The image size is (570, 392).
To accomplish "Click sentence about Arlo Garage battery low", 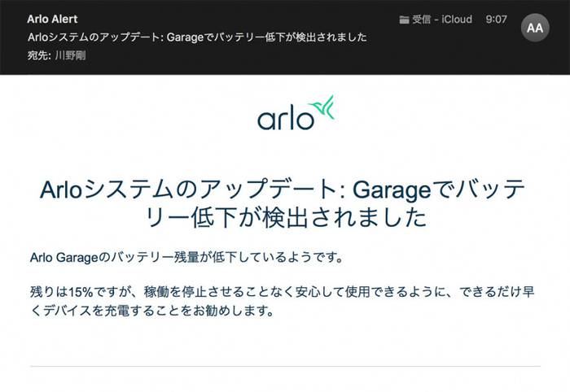I will click(186, 257).
